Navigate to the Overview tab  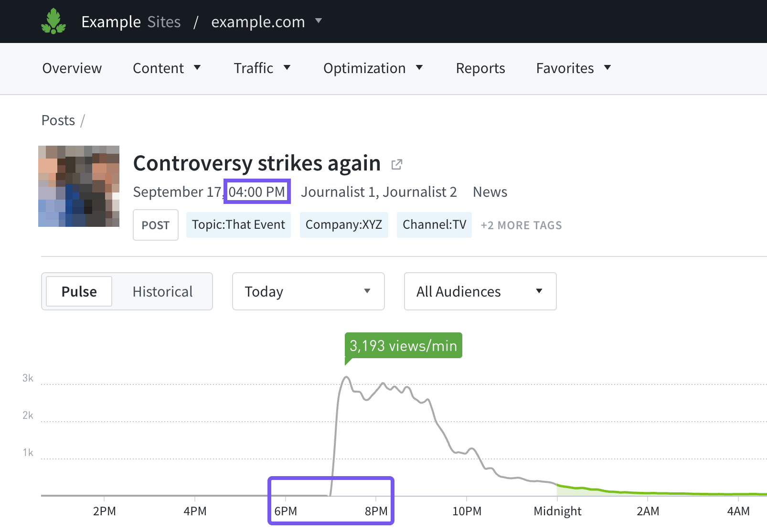tap(72, 68)
